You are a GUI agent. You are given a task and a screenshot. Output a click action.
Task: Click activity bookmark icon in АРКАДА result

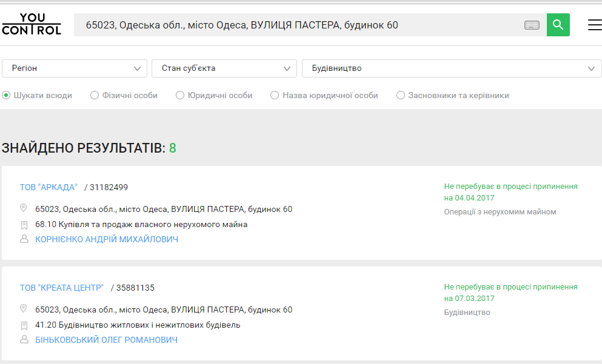24,225
